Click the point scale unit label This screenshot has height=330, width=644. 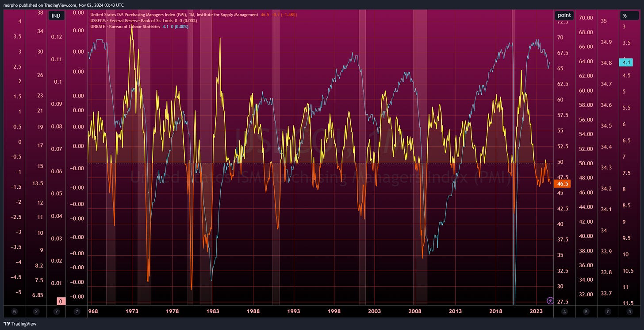pyautogui.click(x=564, y=15)
